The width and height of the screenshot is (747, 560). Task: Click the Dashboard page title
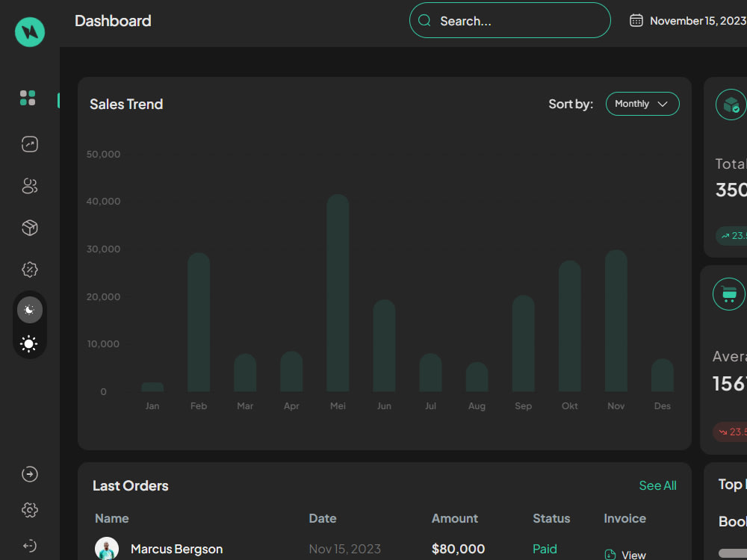[x=113, y=21]
